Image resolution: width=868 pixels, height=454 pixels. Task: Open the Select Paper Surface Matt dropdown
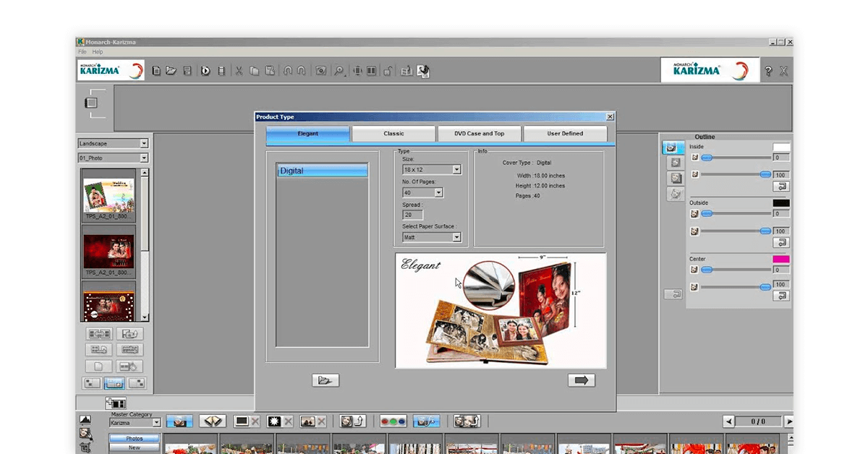click(x=456, y=237)
